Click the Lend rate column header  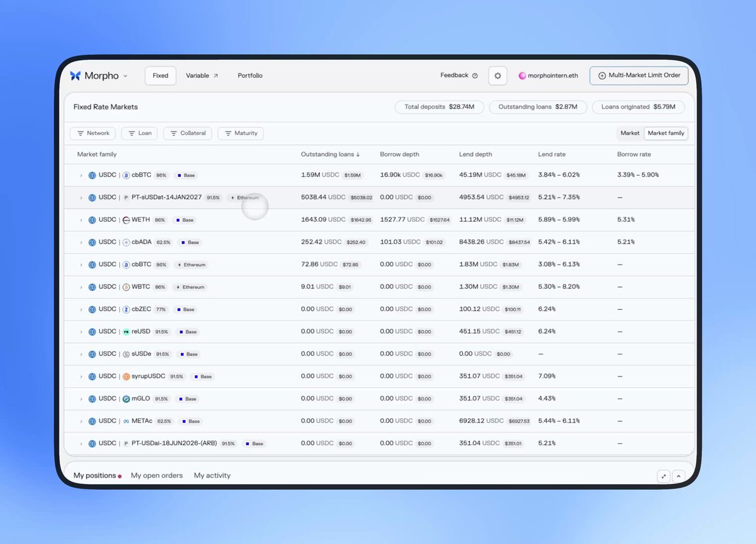(551, 154)
